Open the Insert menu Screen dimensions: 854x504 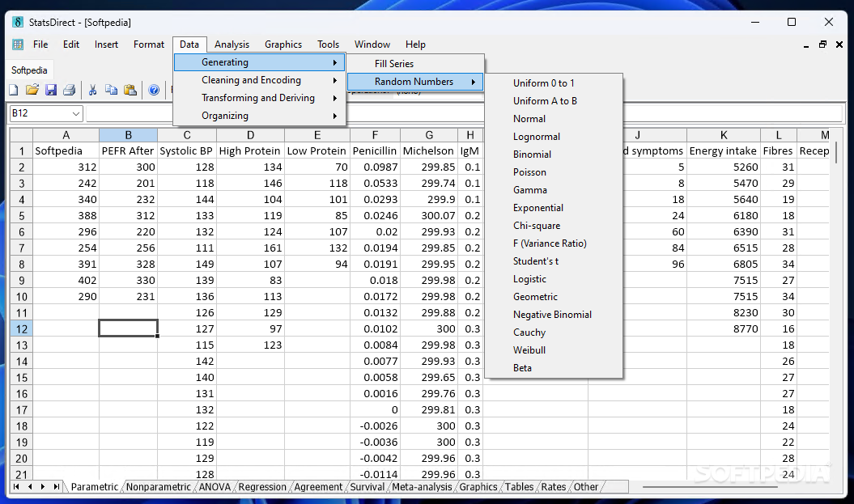tap(106, 44)
